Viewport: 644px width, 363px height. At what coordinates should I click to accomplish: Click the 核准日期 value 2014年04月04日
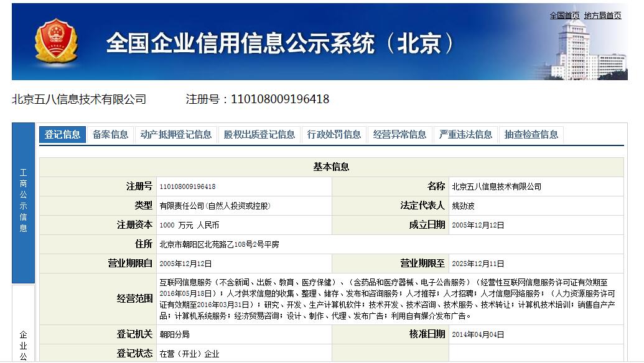tap(478, 334)
